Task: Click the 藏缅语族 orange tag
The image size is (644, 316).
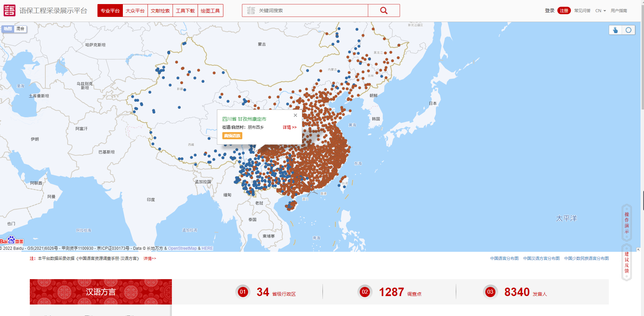Action: pos(232,136)
